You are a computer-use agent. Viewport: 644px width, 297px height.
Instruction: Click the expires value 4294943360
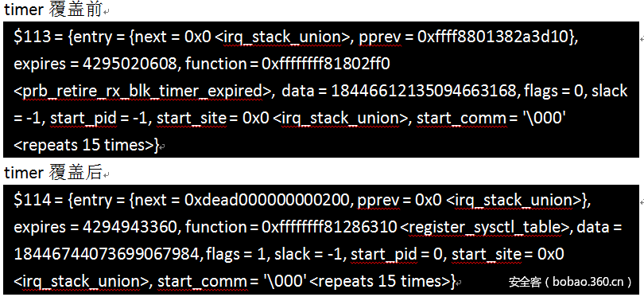click(130, 227)
